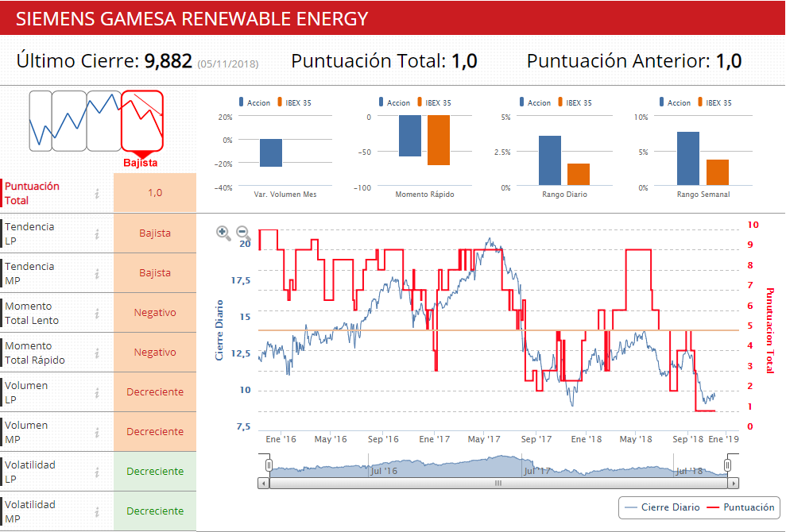This screenshot has height=532, width=786.
Task: Open info icon for Volumen LP
Action: click(97, 393)
